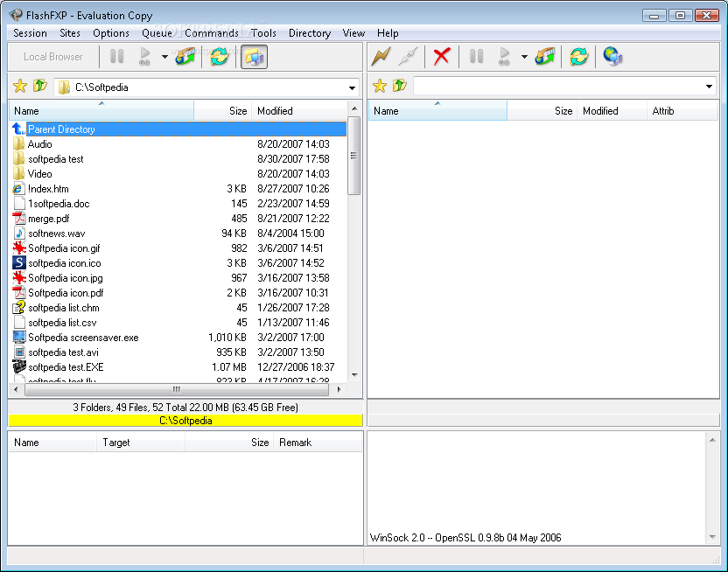Open the Options menu
The height and width of the screenshot is (572, 728).
coord(111,33)
